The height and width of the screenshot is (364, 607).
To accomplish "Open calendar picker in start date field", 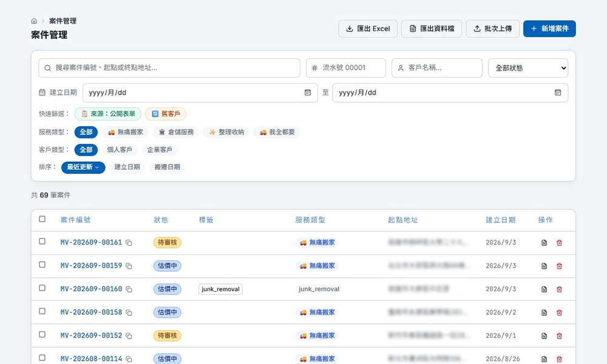I will 308,93.
